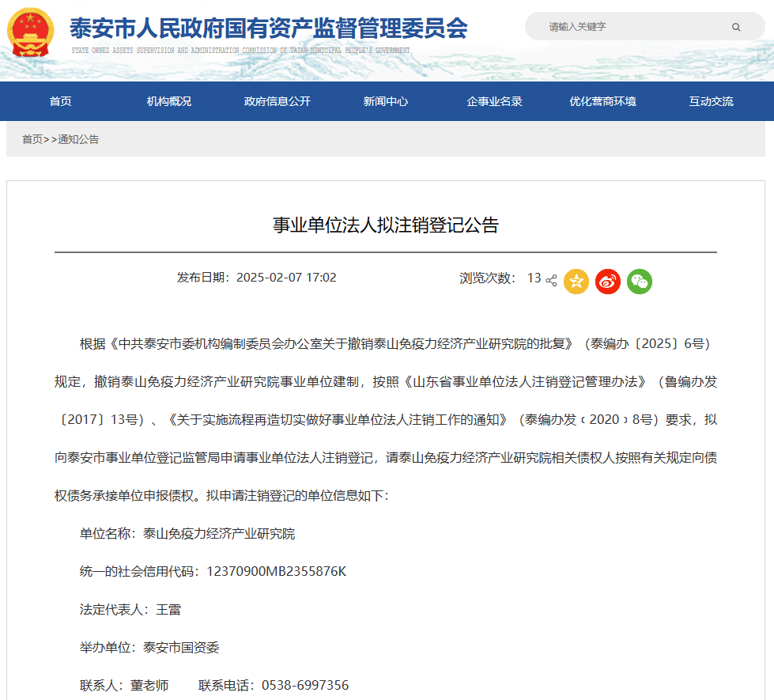Click the English subtitle under the site title

click(240, 51)
